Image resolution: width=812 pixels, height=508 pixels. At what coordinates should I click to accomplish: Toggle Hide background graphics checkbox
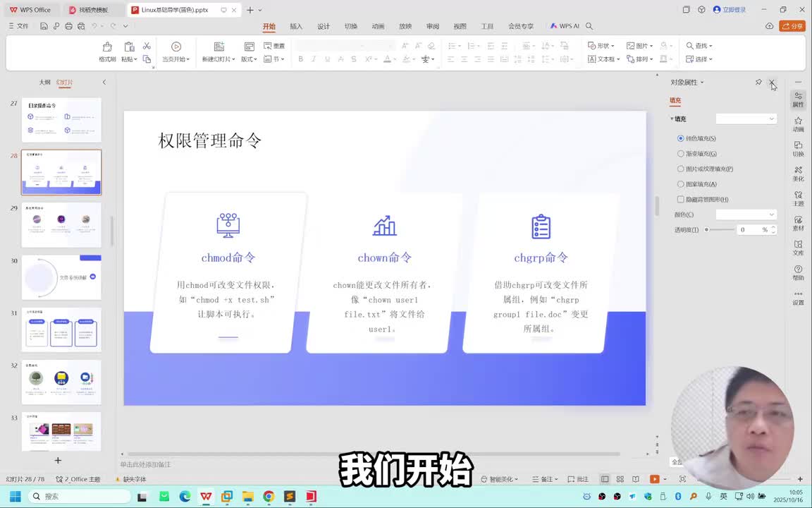680,199
